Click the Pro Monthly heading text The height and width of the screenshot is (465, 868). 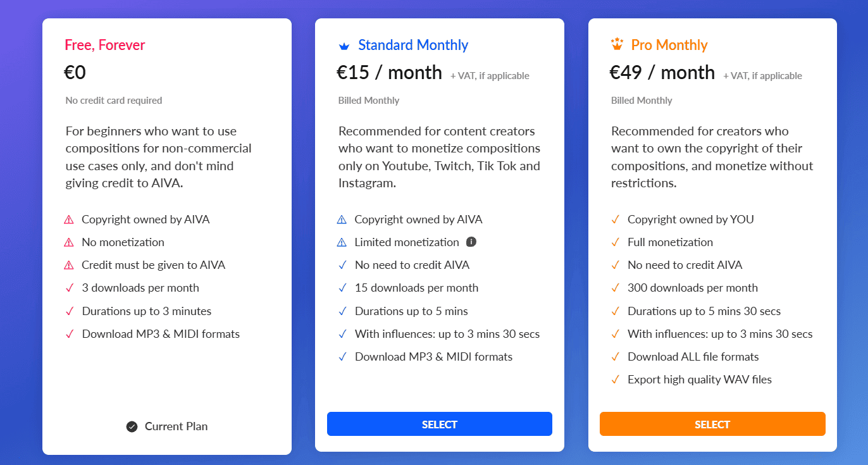tap(669, 45)
